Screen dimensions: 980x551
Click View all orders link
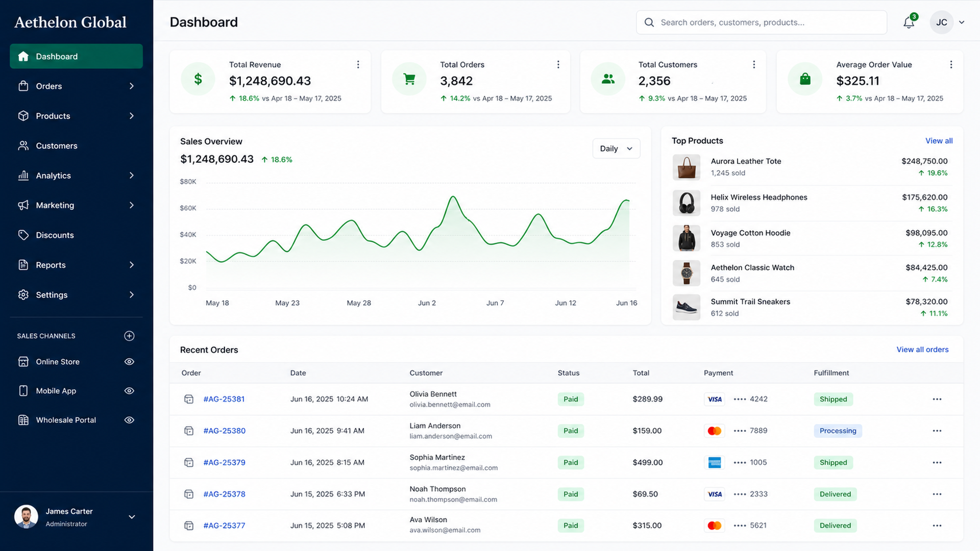point(922,349)
